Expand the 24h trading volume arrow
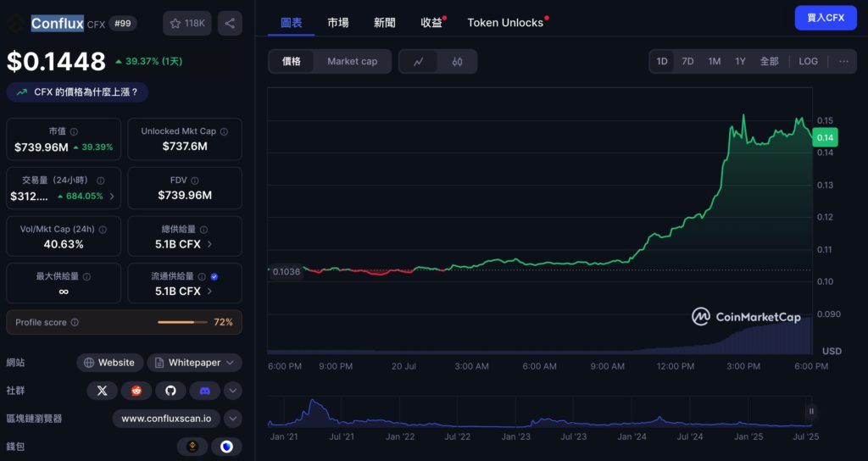The image size is (868, 461). (112, 197)
